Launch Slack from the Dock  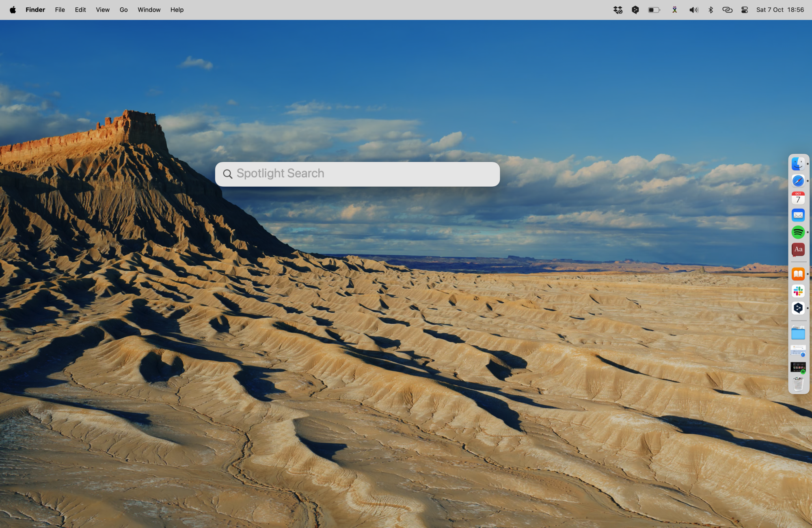(798, 291)
